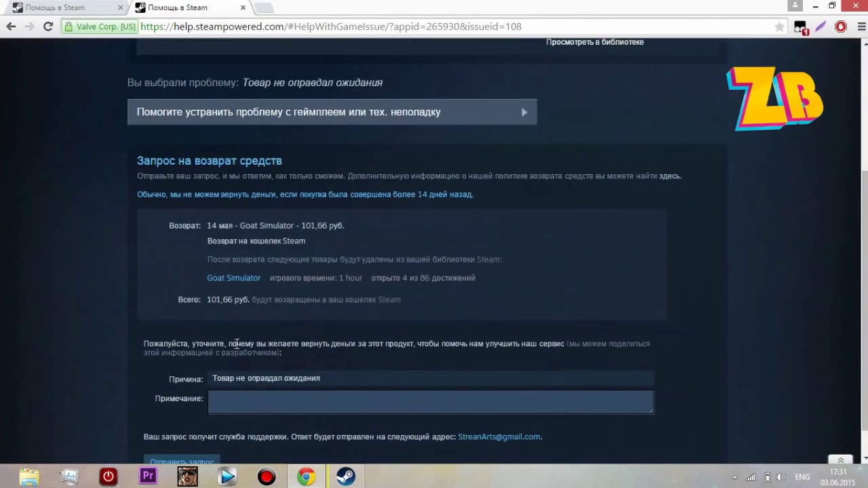This screenshot has height=488, width=868.
Task: Change the ENG input language
Action: [802, 477]
